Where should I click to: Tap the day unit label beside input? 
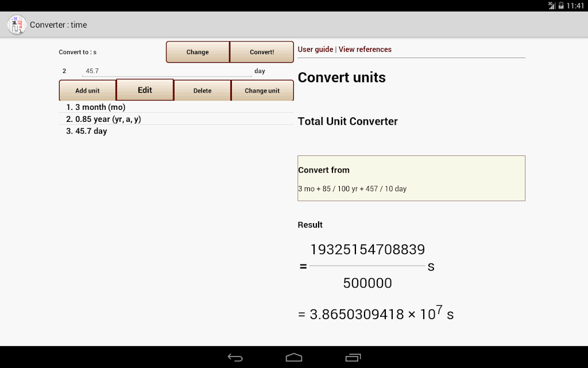click(260, 71)
